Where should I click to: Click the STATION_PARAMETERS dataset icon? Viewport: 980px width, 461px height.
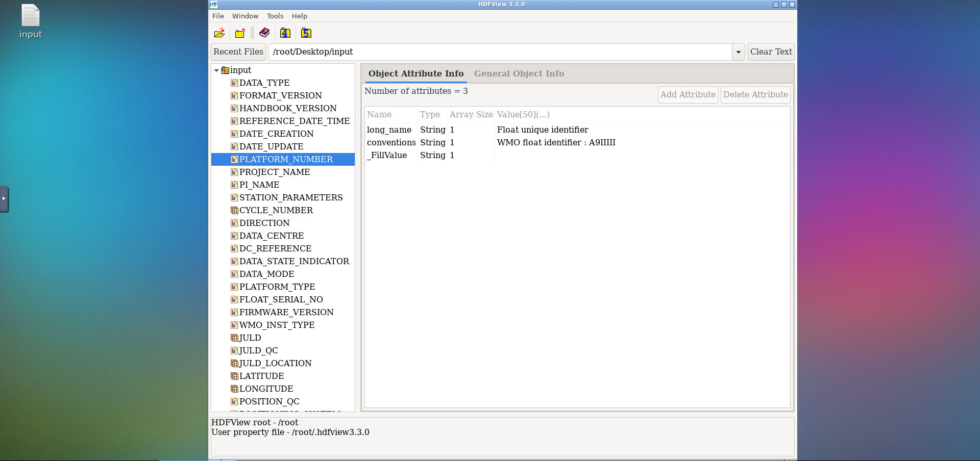[x=234, y=197]
